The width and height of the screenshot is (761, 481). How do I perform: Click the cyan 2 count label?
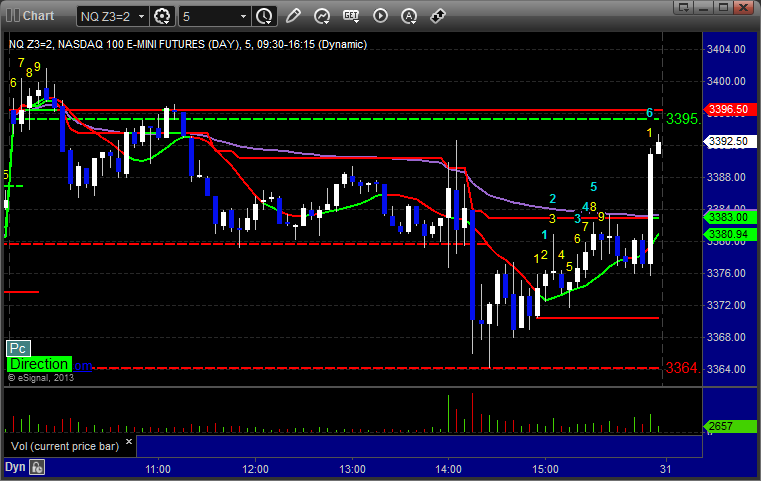coord(552,199)
